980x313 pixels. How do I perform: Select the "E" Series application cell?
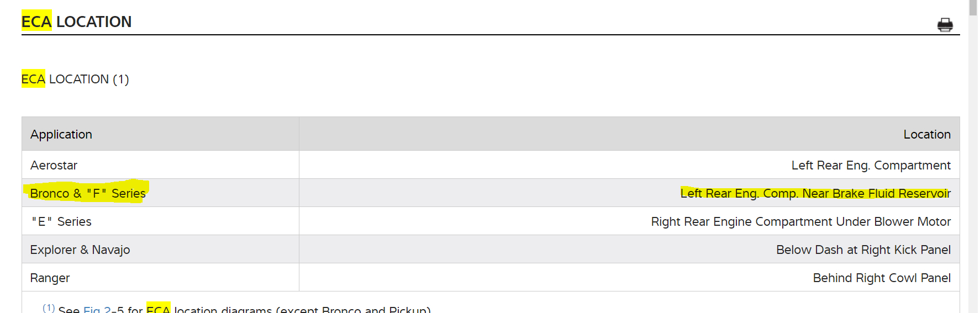coord(61,221)
